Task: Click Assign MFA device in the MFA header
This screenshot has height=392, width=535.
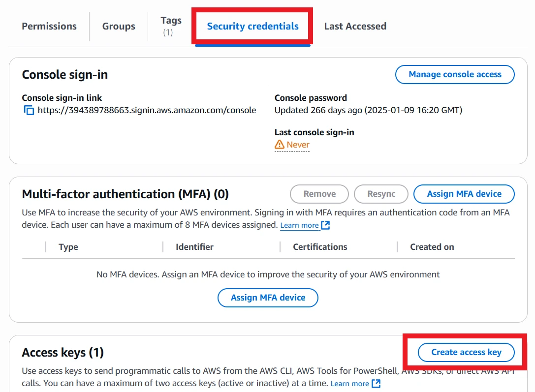Action: pos(464,194)
